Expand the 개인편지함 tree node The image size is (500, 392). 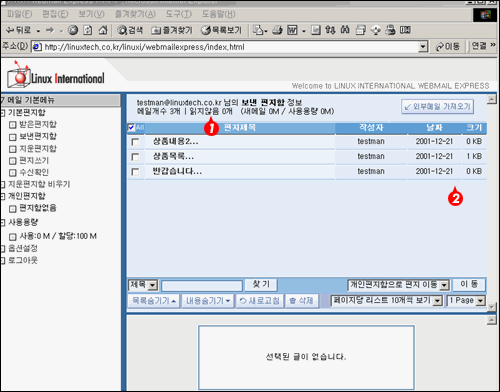(2, 196)
